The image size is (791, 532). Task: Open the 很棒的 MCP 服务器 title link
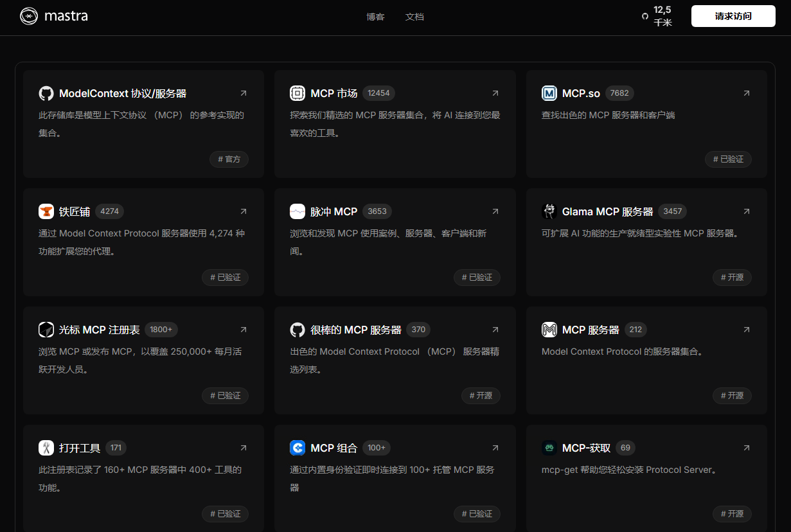coord(356,330)
